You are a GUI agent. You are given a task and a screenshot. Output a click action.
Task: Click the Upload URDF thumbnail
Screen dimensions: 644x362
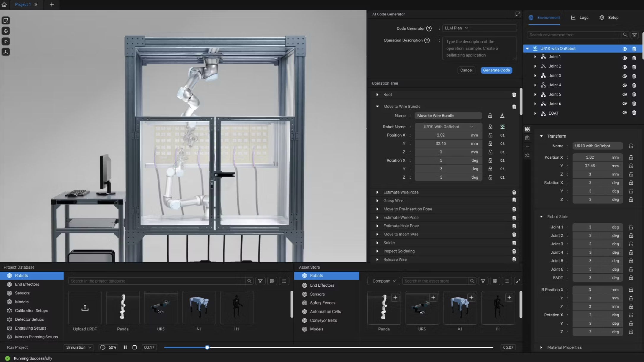[85, 308]
